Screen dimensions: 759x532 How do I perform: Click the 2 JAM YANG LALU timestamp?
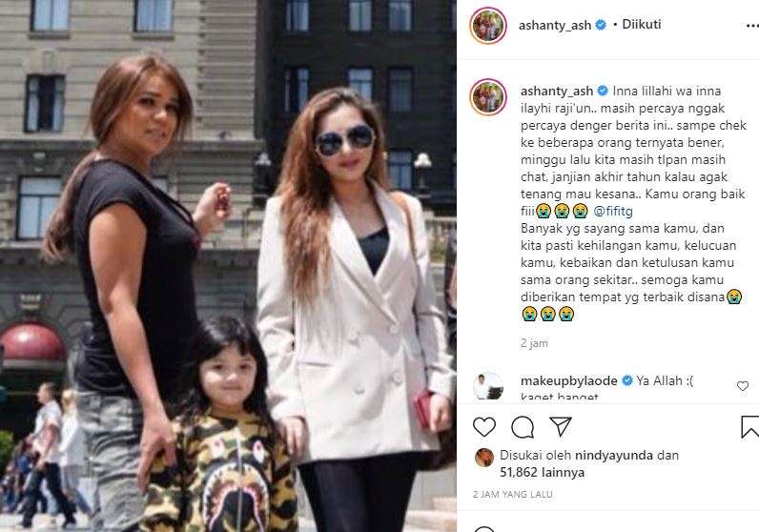[x=513, y=494]
